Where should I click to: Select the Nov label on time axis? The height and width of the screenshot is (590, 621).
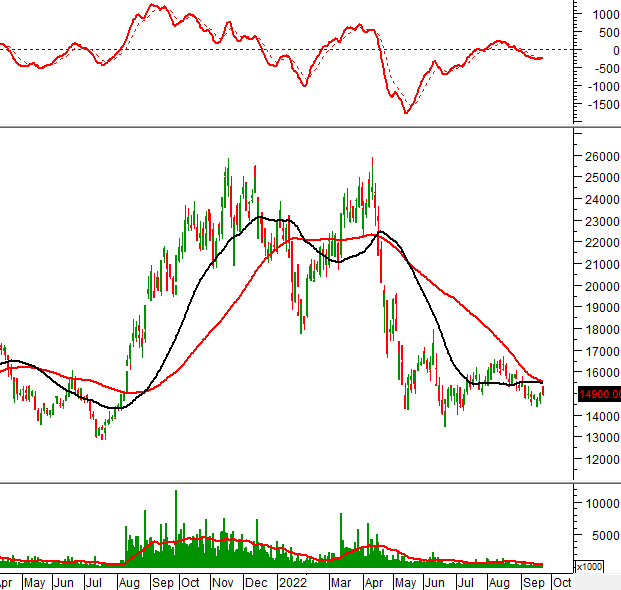click(x=223, y=582)
